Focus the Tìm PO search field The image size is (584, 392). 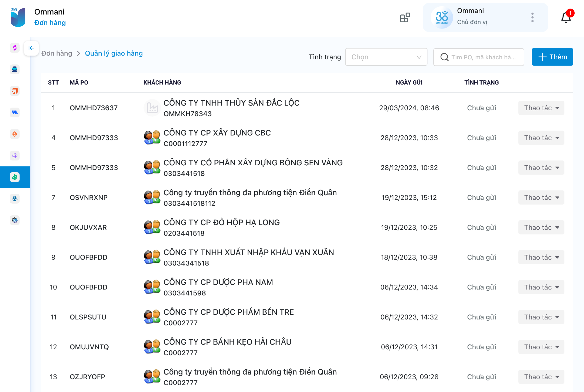[483, 57]
